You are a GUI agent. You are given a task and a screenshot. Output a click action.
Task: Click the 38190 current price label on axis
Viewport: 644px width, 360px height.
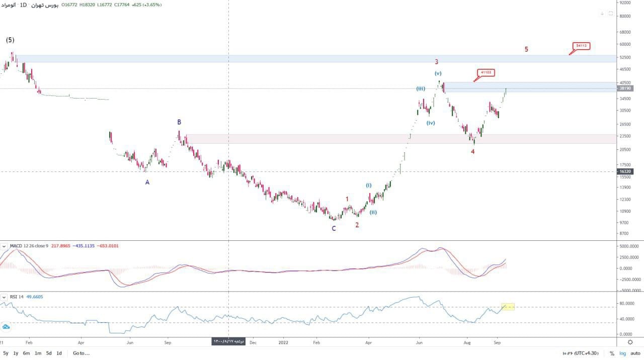(x=625, y=88)
